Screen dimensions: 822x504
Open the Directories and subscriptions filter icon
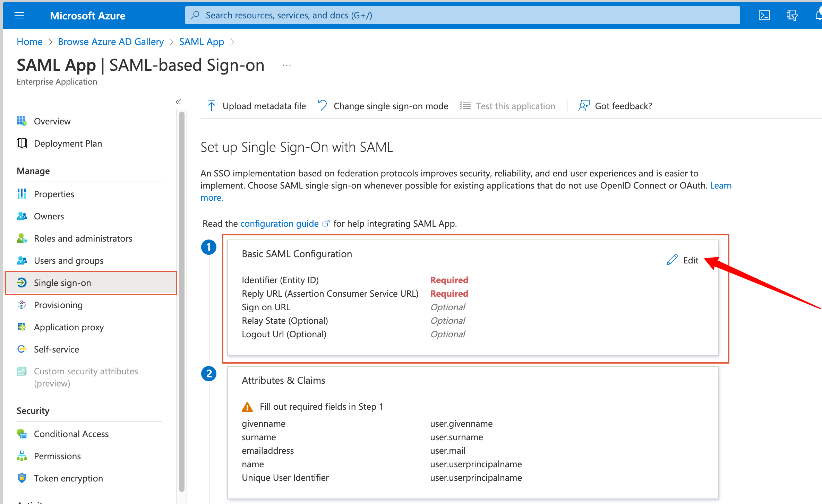(792, 15)
